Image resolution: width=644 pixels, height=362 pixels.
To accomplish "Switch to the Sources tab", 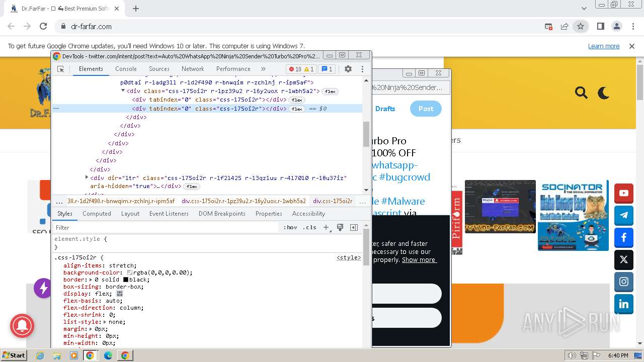I will tap(159, 69).
